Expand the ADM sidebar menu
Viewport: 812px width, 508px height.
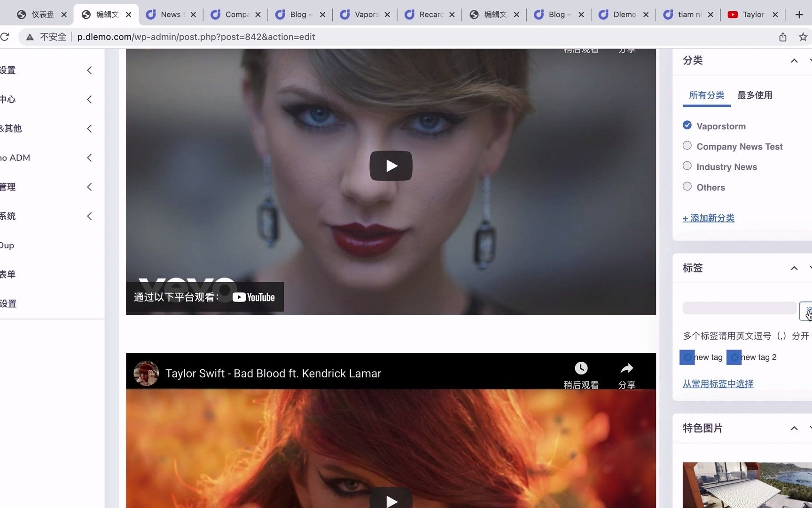89,158
